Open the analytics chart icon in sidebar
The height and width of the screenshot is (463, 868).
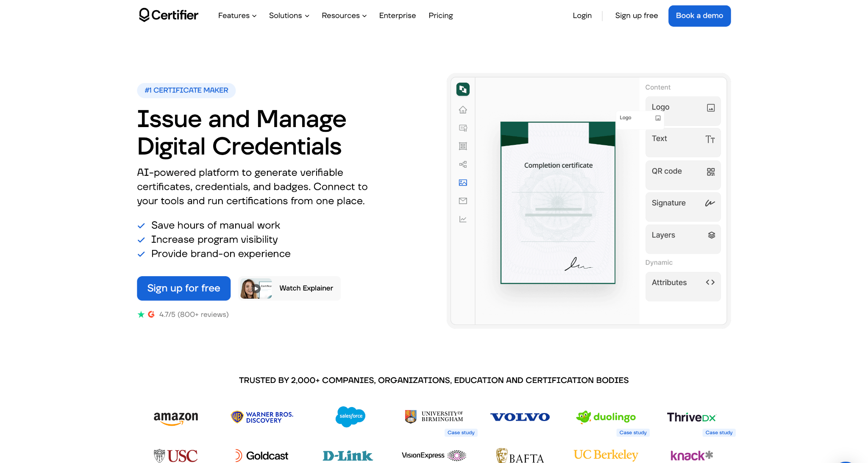[x=463, y=219]
